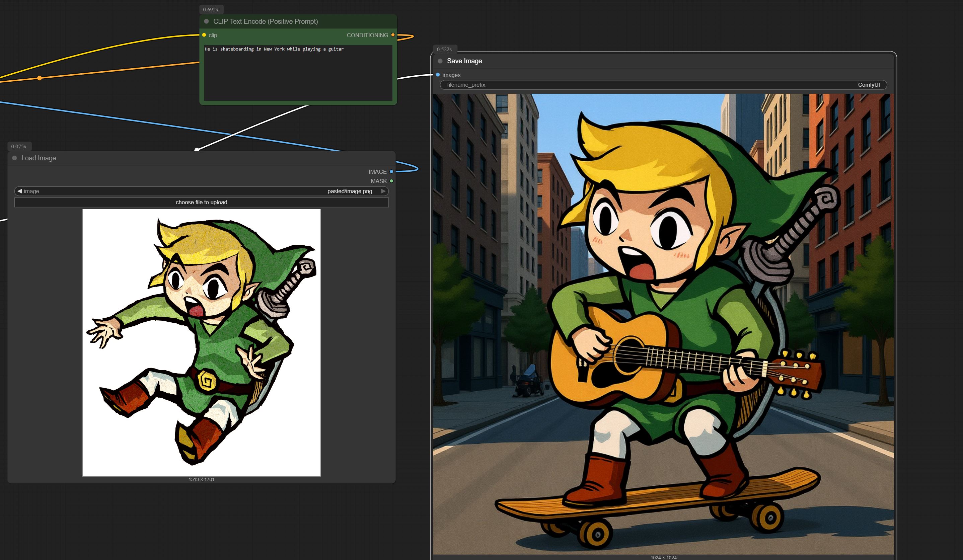Select the Load Image node title
Image resolution: width=963 pixels, height=560 pixels.
(x=39, y=158)
